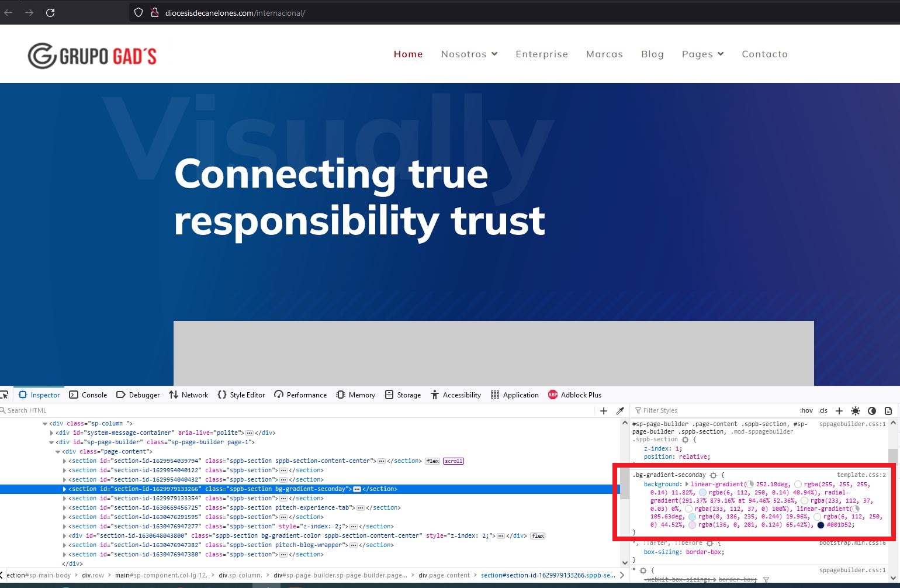Toggle the :hov pseudo-class panel
The height and width of the screenshot is (588, 900).
tap(806, 410)
